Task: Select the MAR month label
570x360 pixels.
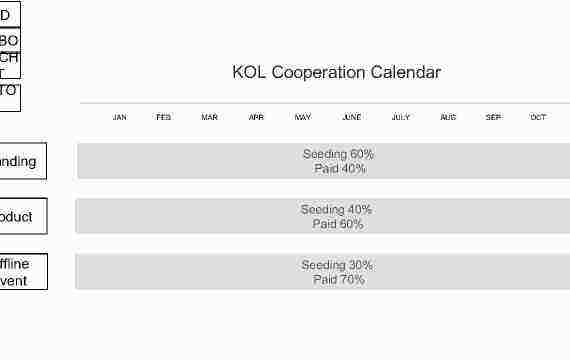Action: (x=209, y=117)
